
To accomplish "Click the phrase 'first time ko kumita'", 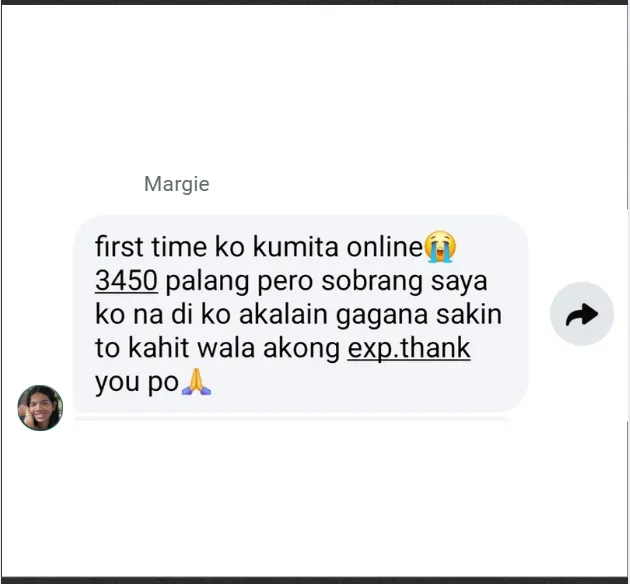I will [x=217, y=247].
